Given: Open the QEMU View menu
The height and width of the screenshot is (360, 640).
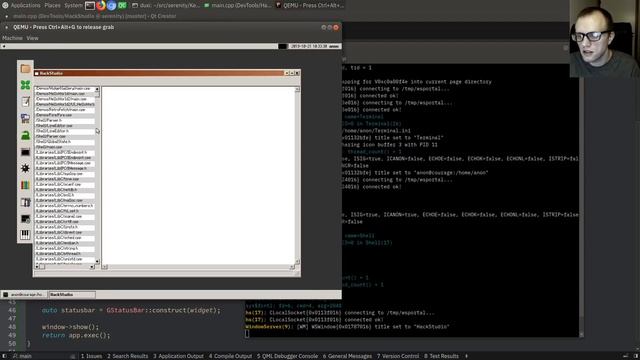Looking at the screenshot, I should pyautogui.click(x=32, y=38).
